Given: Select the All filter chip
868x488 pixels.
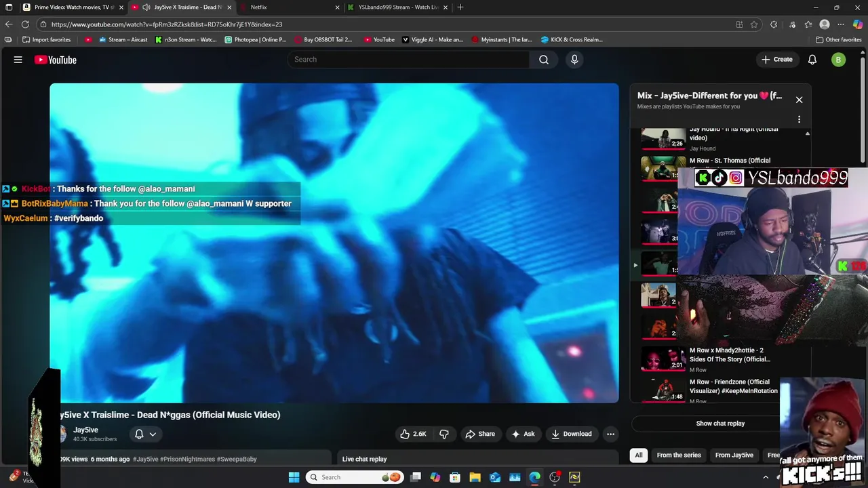Looking at the screenshot, I should point(639,455).
